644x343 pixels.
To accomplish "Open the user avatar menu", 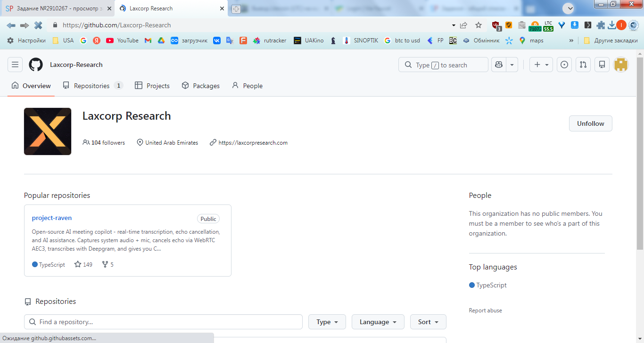I will [x=621, y=65].
